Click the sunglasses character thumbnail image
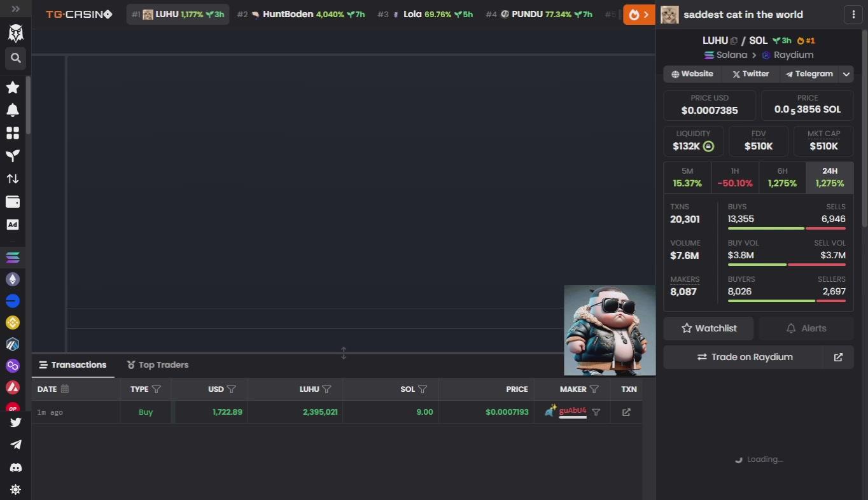The image size is (868, 500). (x=610, y=330)
